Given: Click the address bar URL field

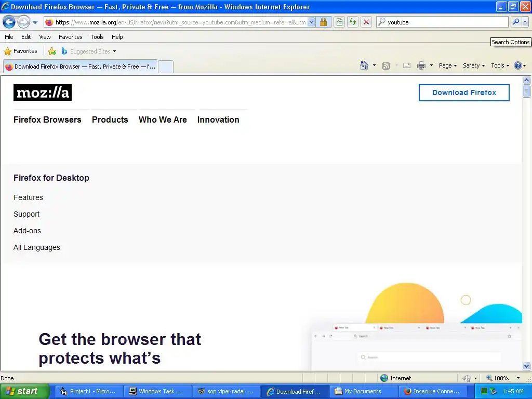Looking at the screenshot, I should pyautogui.click(x=180, y=22).
